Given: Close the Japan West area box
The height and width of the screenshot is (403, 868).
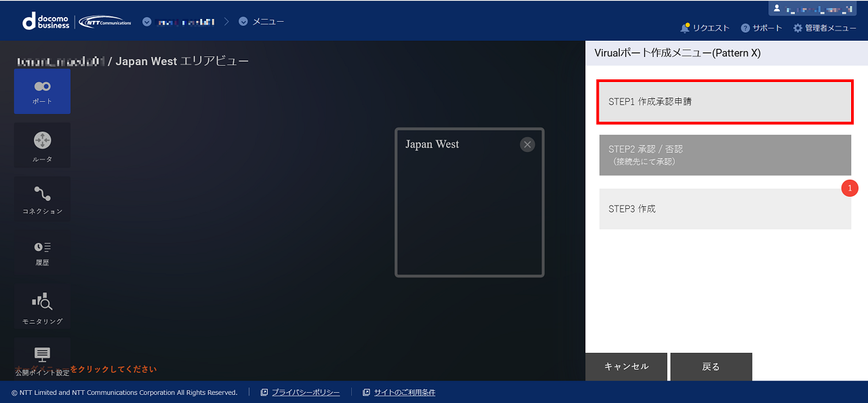Looking at the screenshot, I should 528,145.
